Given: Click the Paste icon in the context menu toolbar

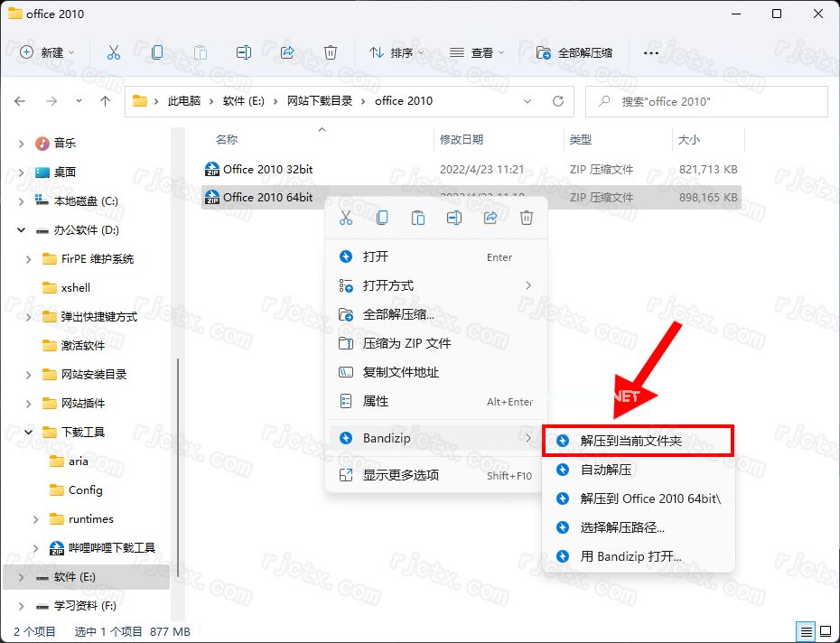Looking at the screenshot, I should coord(418,217).
